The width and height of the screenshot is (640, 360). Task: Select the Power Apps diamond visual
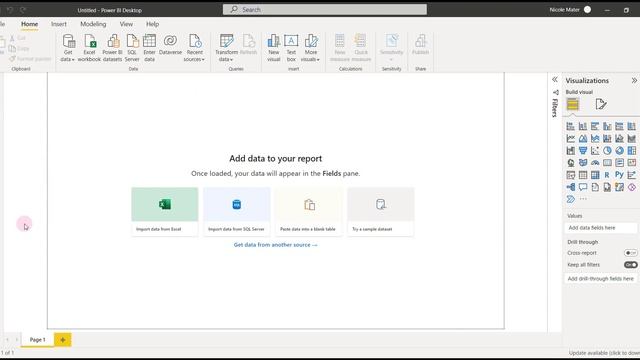pos(632,187)
